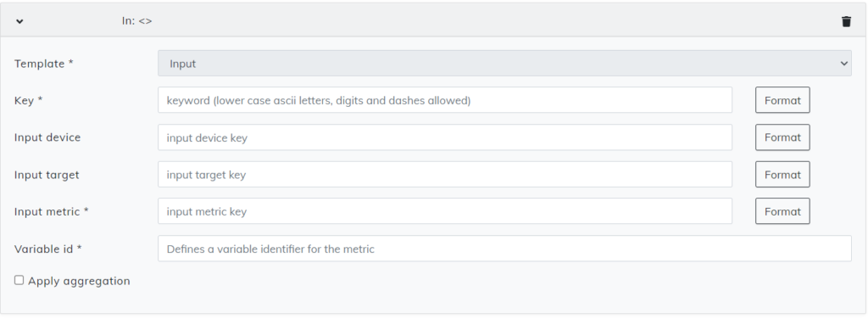Screen dimensions: 868x319
Task: Click the In: <> header title
Action: (x=136, y=21)
